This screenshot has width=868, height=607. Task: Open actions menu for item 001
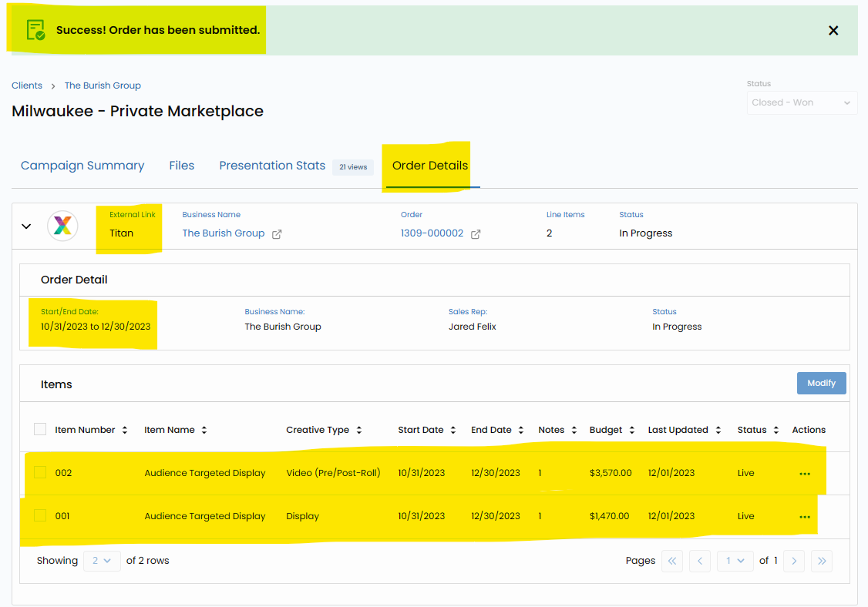coord(805,517)
